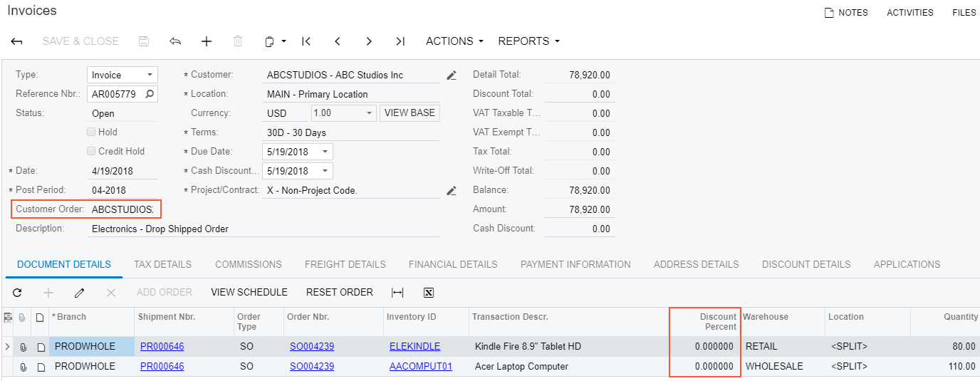The width and height of the screenshot is (980, 381).
Task: Click the add new record plus icon
Action: tap(207, 41)
